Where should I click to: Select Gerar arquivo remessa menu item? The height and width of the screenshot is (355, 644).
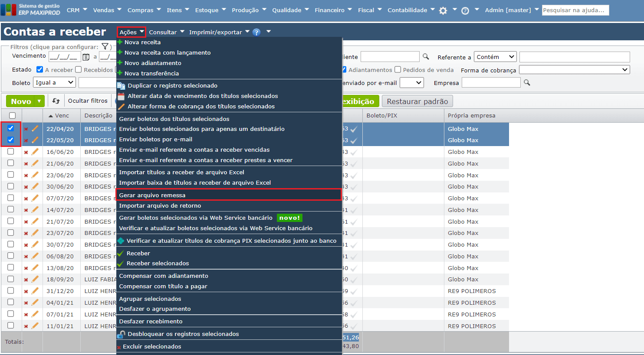click(x=152, y=195)
